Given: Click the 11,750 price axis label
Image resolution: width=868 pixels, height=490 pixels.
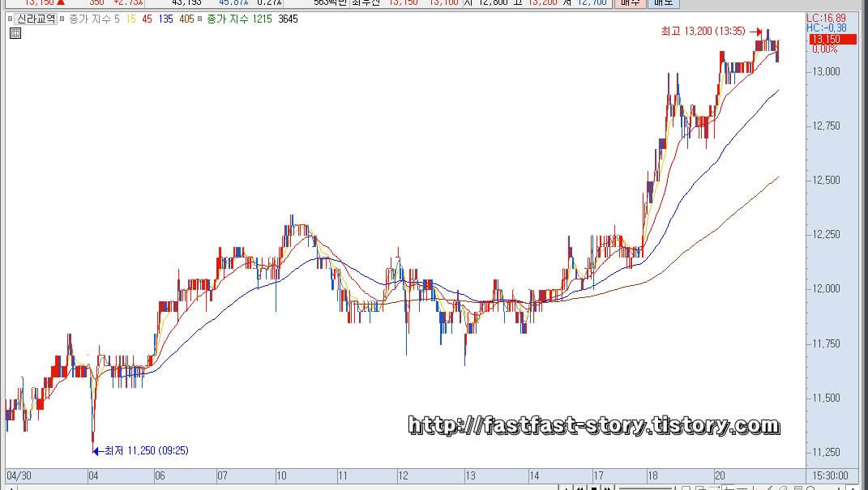Looking at the screenshot, I should tap(826, 344).
